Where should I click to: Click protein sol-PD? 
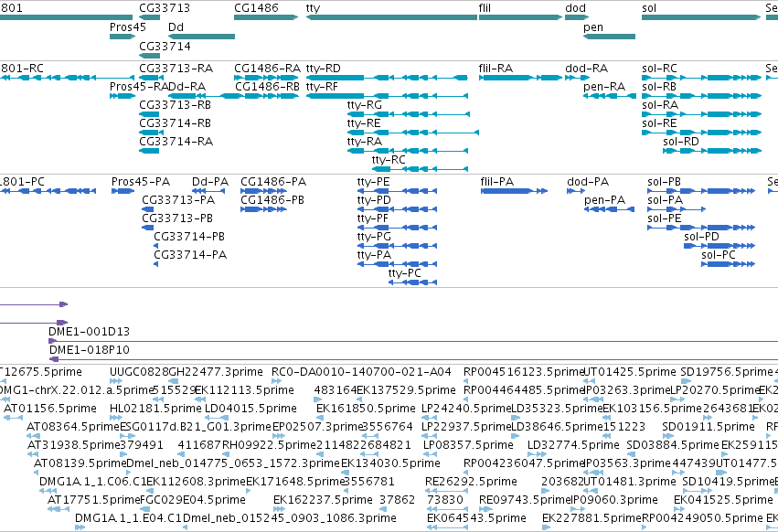719,246
